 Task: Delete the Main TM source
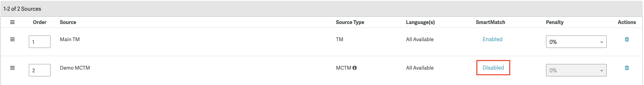point(626,39)
